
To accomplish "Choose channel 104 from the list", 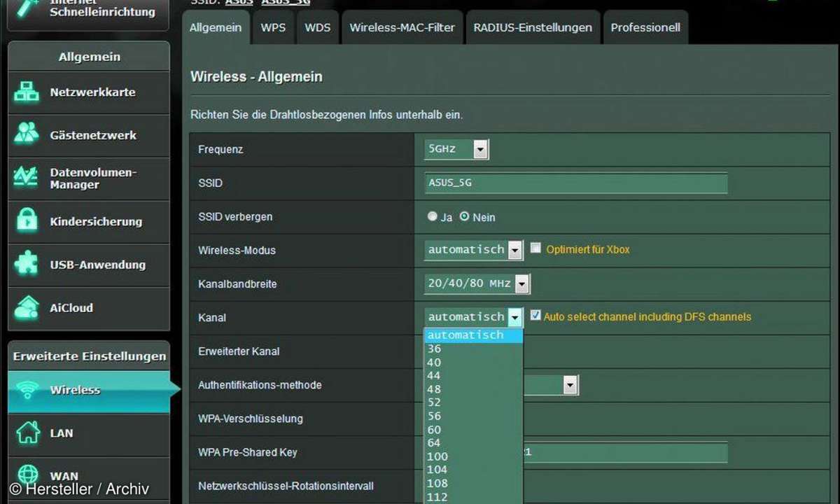I will pos(473,470).
